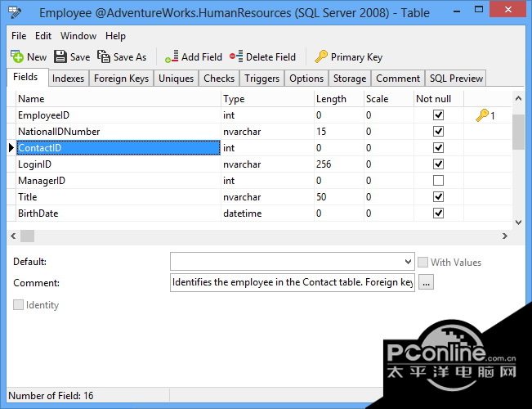The width and height of the screenshot is (532, 409).
Task: Toggle Not null for ContactID
Action: pos(438,148)
